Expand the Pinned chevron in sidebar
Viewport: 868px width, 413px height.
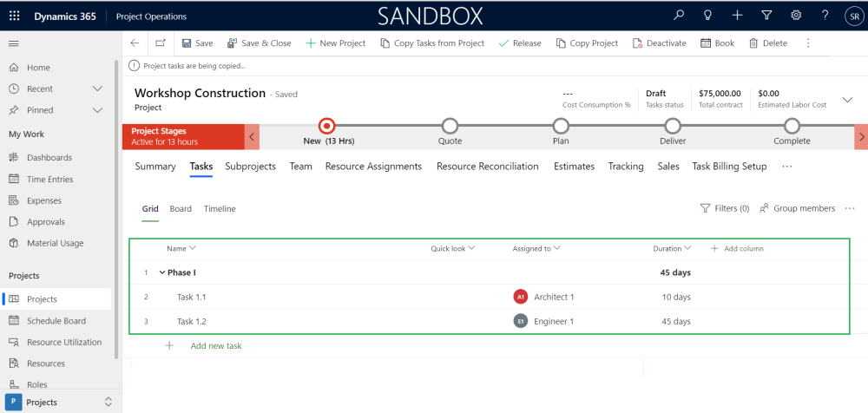pyautogui.click(x=97, y=110)
